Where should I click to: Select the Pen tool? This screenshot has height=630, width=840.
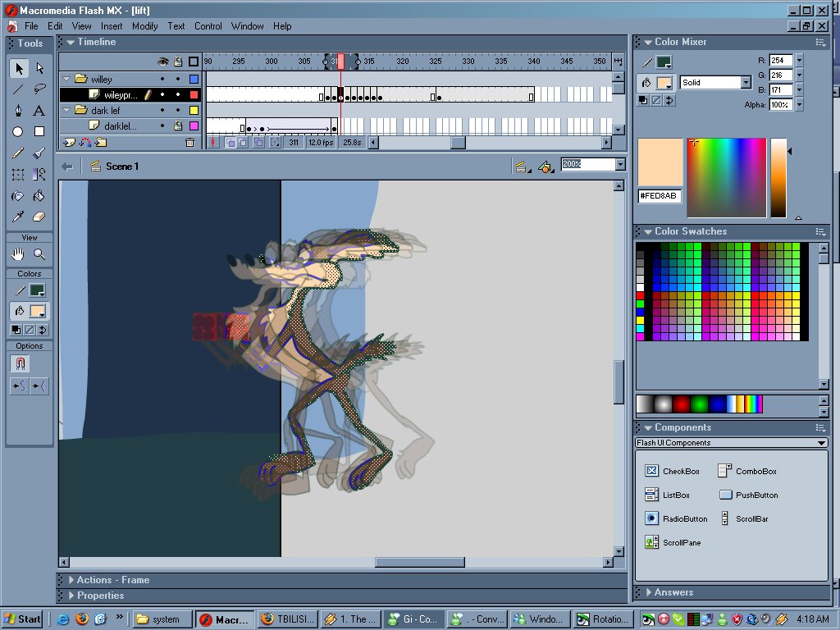click(18, 111)
